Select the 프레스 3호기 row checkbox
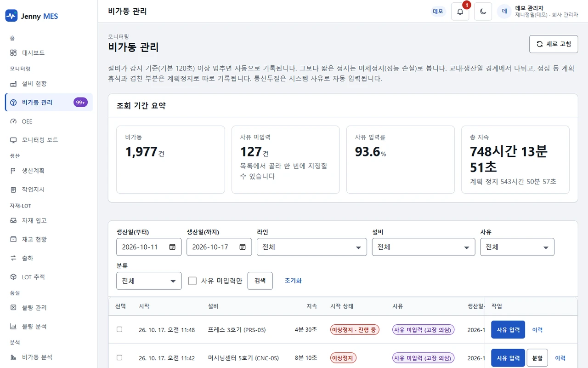This screenshot has width=588, height=368. click(x=119, y=329)
